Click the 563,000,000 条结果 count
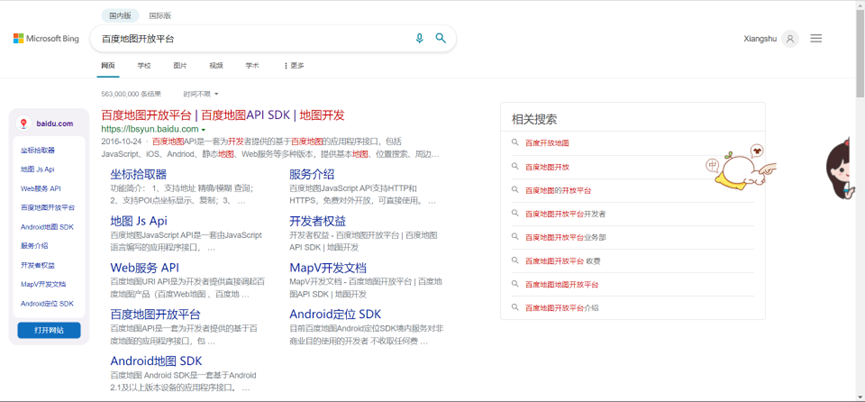 pyautogui.click(x=131, y=94)
